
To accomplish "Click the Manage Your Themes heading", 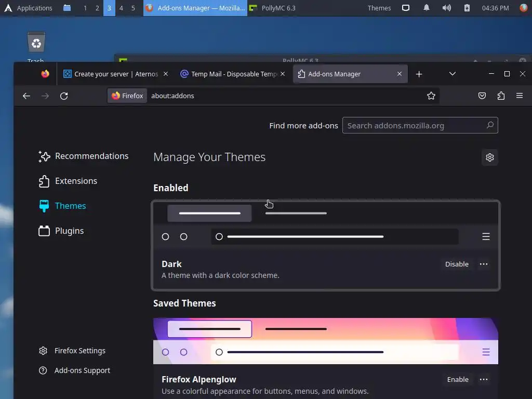I will tap(209, 157).
